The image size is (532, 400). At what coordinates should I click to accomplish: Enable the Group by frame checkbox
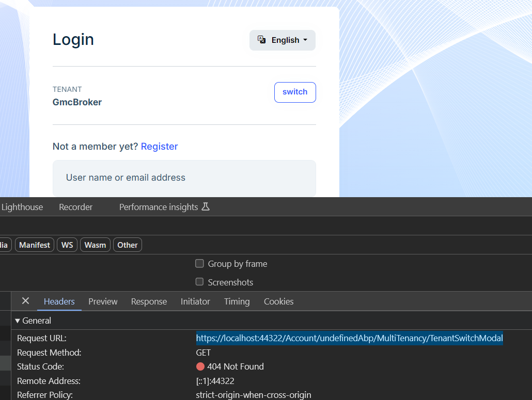click(199, 264)
